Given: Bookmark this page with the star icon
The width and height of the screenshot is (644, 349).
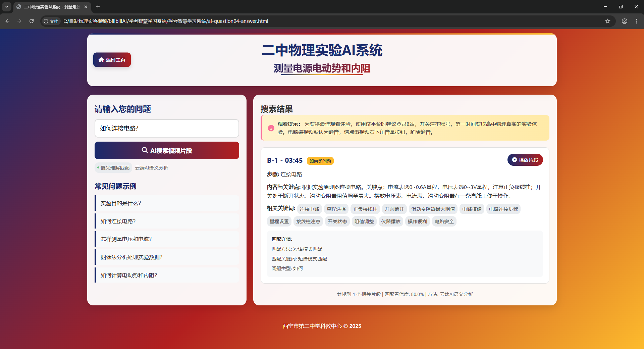Looking at the screenshot, I should click(607, 21).
